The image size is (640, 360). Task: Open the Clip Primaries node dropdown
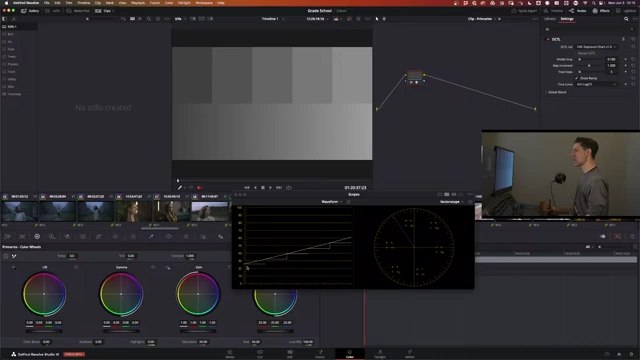point(482,19)
